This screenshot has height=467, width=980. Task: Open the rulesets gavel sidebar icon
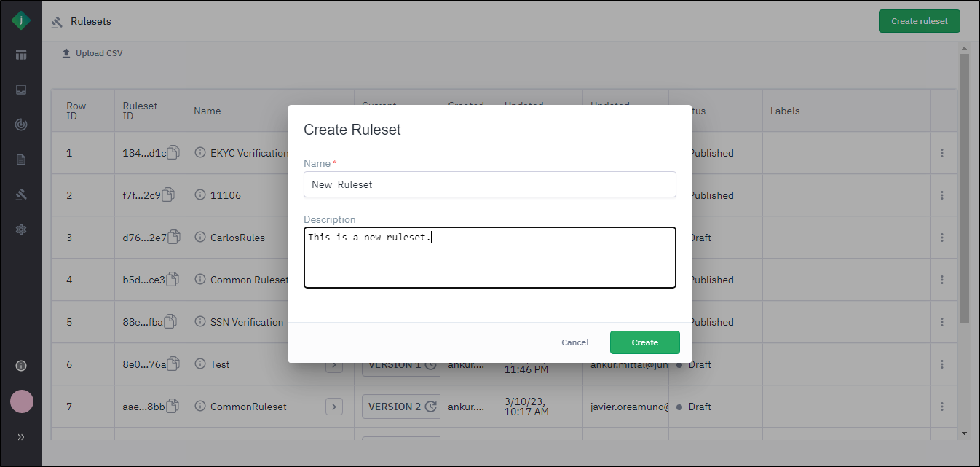21,195
